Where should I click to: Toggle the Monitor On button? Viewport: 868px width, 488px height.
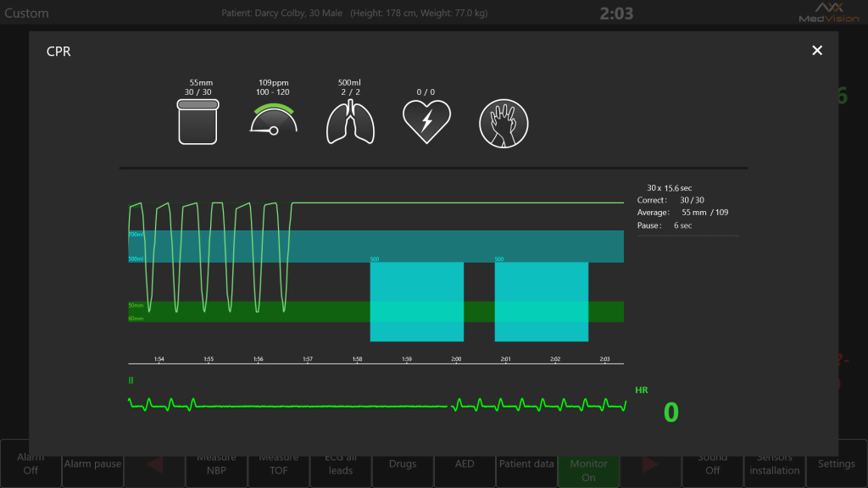click(x=588, y=463)
